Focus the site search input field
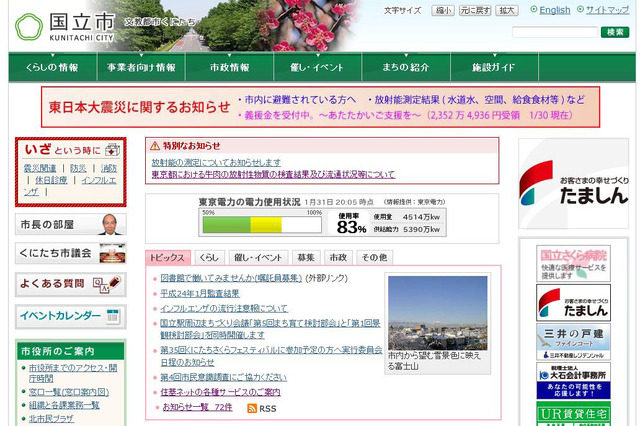The image size is (640, 426). click(555, 32)
